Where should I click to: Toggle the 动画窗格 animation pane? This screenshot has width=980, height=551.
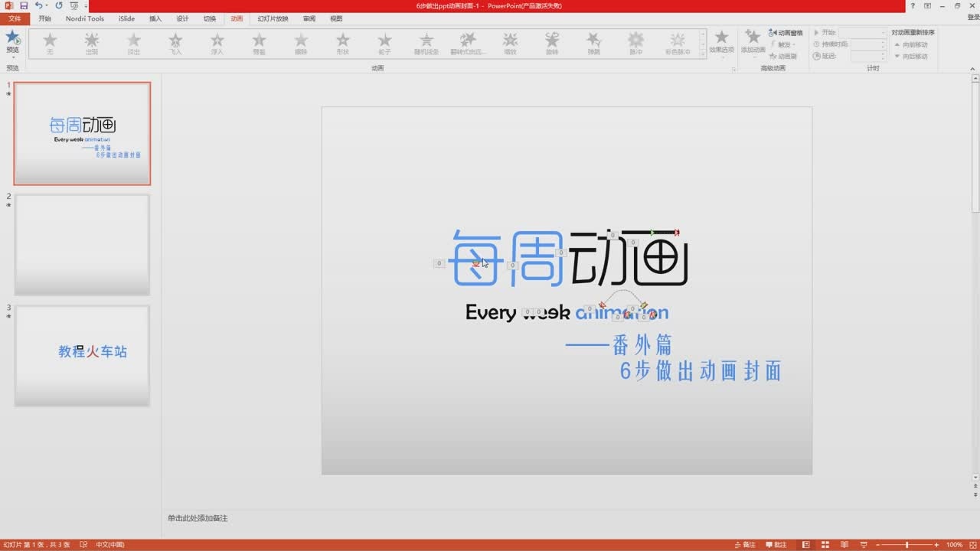[x=786, y=33]
